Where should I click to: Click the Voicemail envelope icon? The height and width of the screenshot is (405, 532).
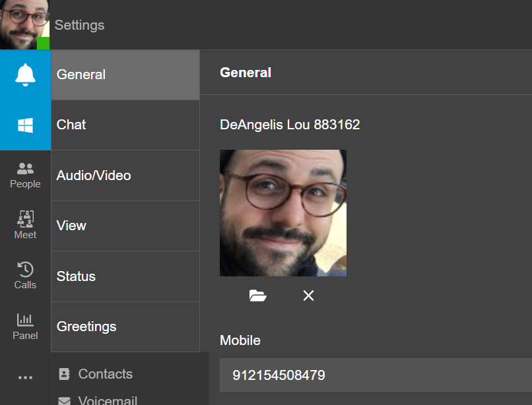(65, 401)
